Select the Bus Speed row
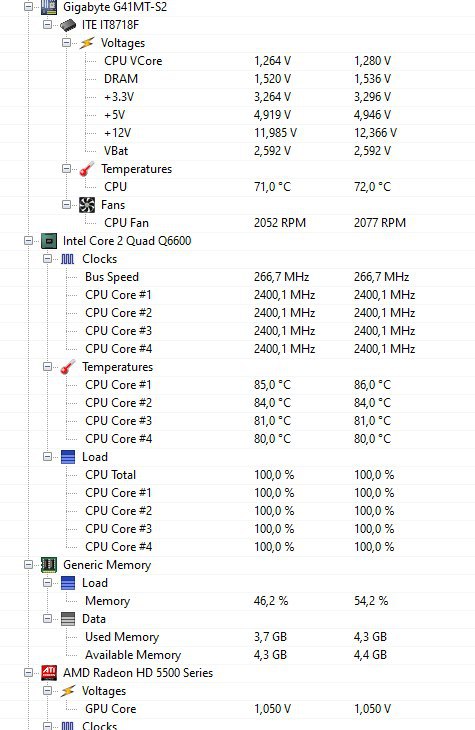 coord(238,277)
